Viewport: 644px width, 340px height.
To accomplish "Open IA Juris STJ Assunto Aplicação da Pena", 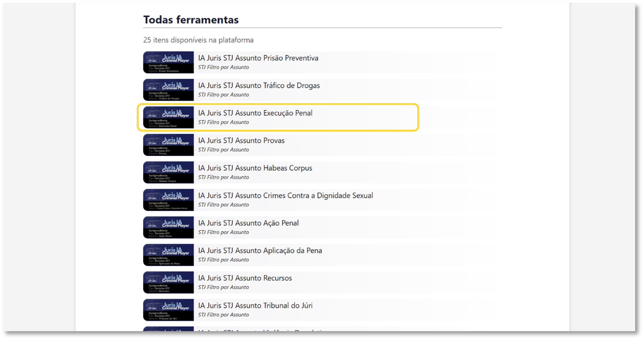I will [260, 250].
